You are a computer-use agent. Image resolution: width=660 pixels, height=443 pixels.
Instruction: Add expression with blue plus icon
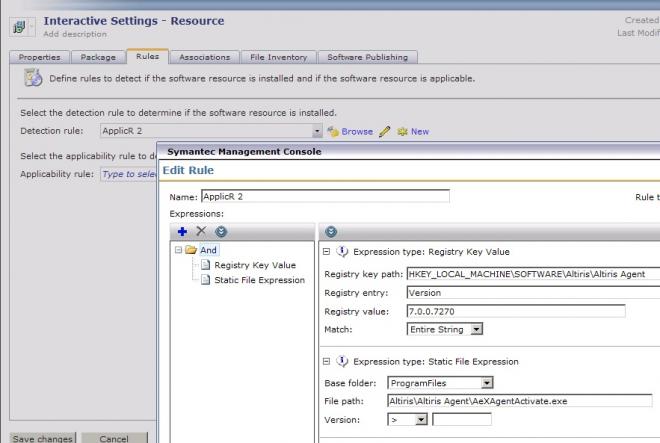[x=182, y=232]
